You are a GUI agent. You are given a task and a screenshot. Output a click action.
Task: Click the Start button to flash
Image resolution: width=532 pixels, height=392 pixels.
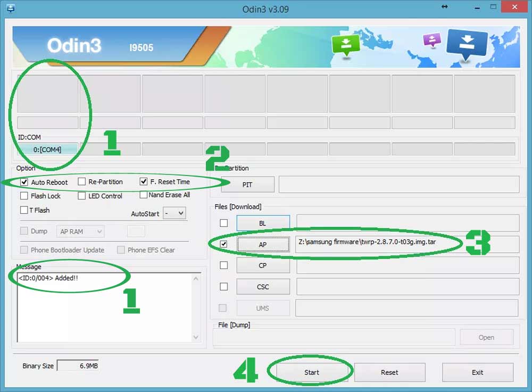312,372
